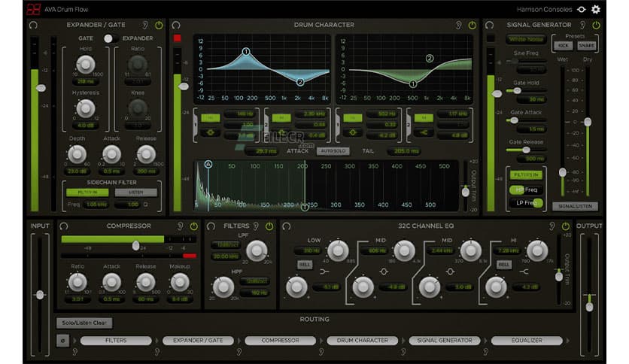Click the AVA Drum Flow logo
629x364 pixels.
(34, 9)
